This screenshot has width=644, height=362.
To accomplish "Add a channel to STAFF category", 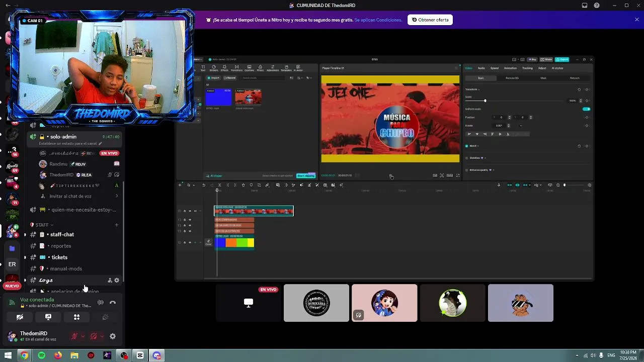I will (116, 225).
